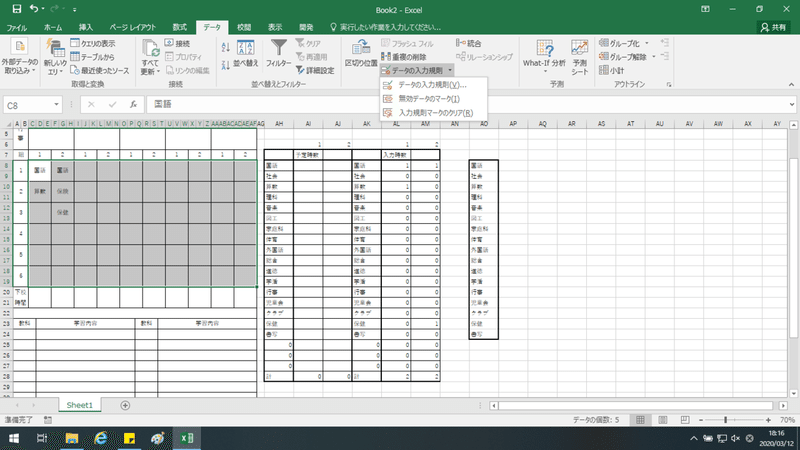800x450 pixels.
Task: Open the Name Box dropdown arrow
Action: (x=56, y=105)
